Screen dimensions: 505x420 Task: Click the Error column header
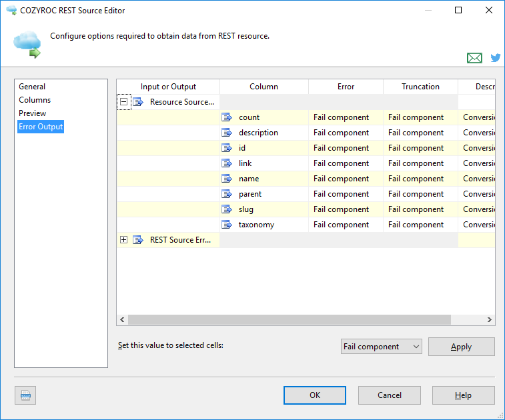(346, 87)
